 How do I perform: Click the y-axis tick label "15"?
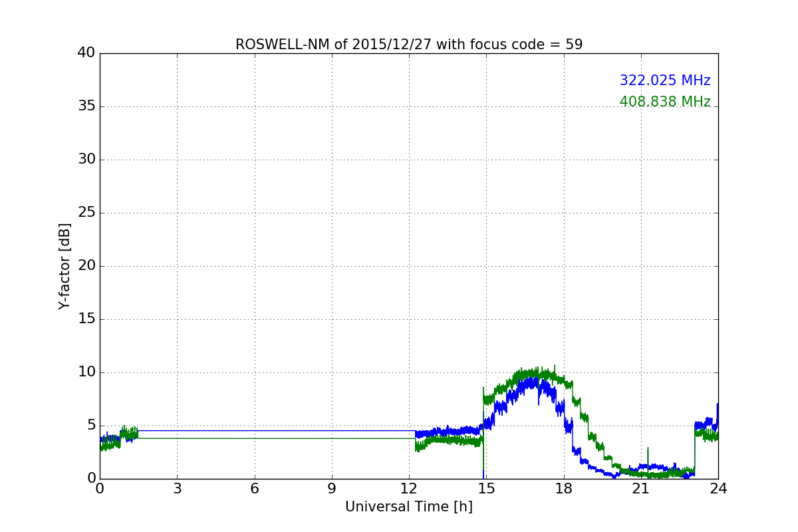(x=86, y=319)
